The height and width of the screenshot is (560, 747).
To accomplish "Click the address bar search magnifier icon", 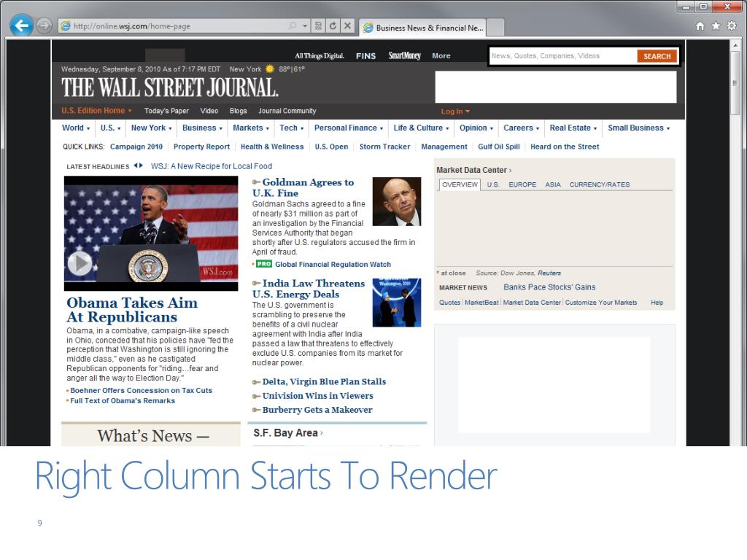I will (x=293, y=26).
